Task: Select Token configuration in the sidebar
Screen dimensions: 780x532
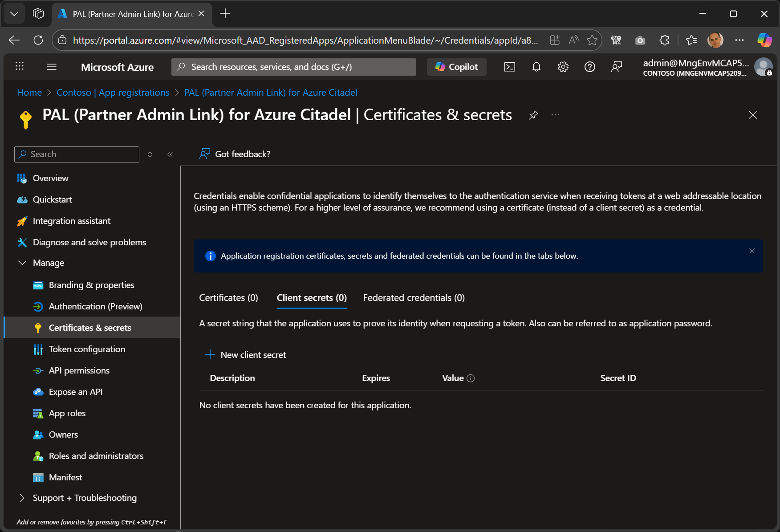Action: [87, 349]
